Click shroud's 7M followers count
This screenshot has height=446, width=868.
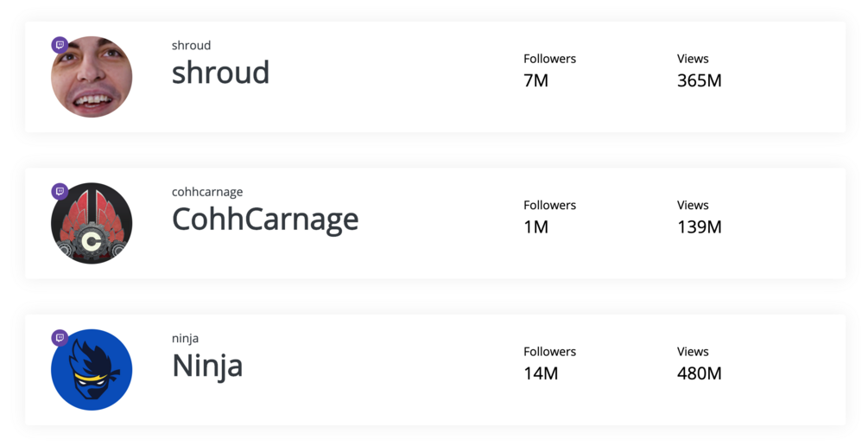(535, 81)
